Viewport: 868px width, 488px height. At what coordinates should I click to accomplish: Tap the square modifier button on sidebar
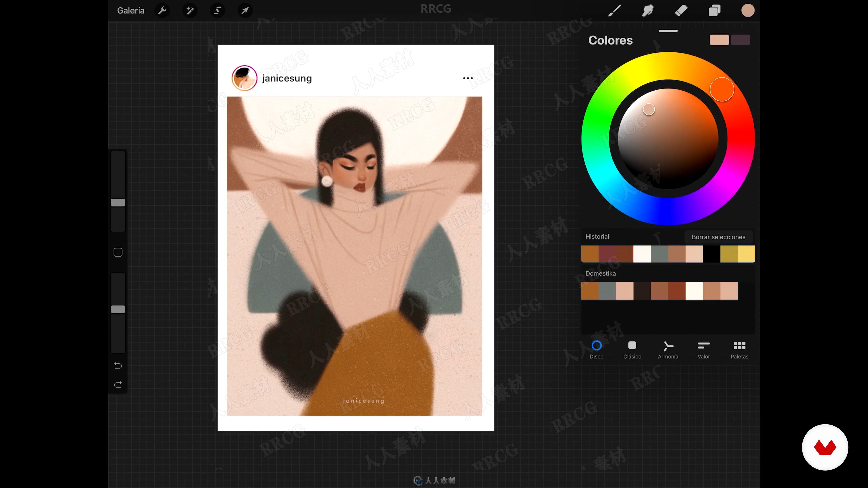coord(118,252)
